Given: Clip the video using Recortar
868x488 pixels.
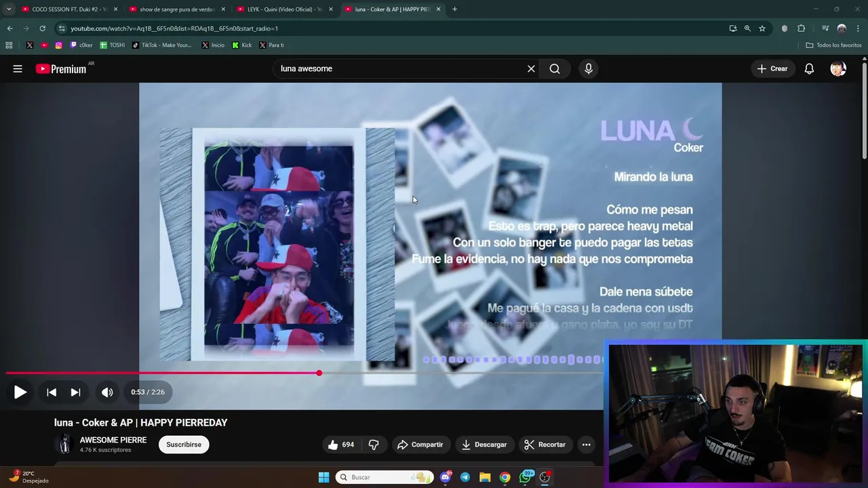Looking at the screenshot, I should click(x=545, y=445).
